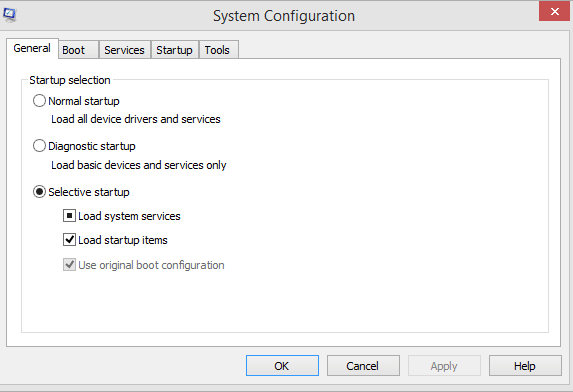Click the greyed-out Apply button
Screen dimensions: 573x392
pos(444,366)
